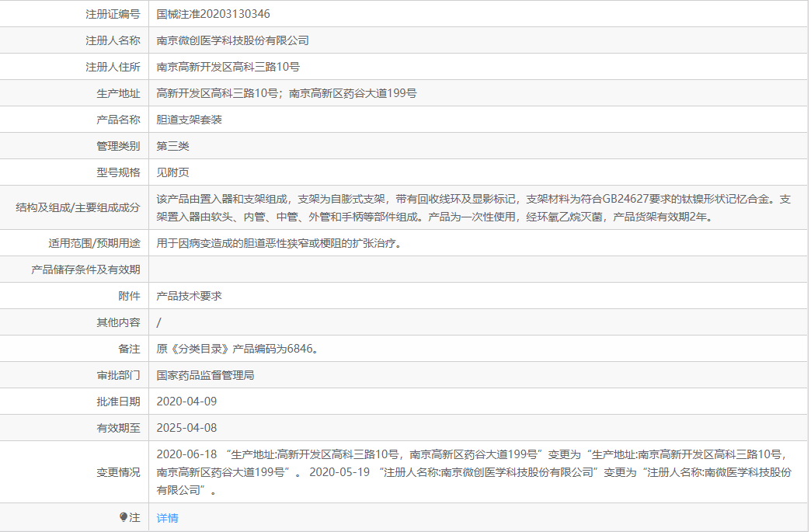Click the lightbulb icon beside 注
The image size is (811, 532).
123,517
